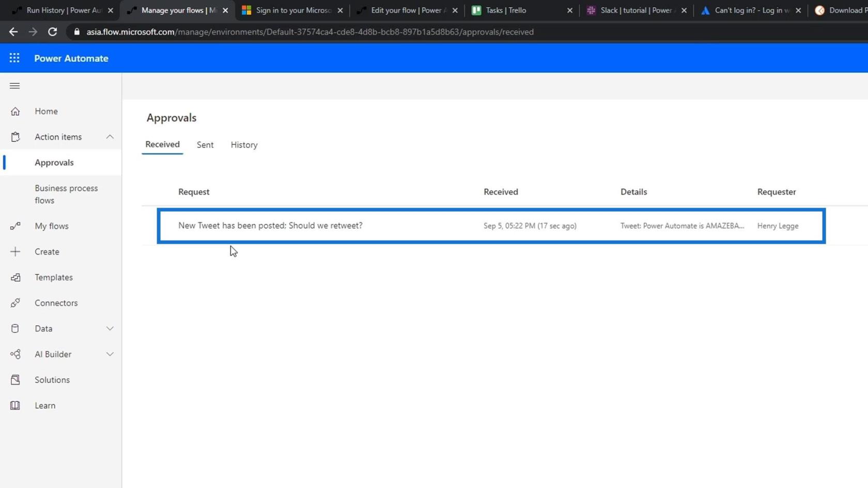The height and width of the screenshot is (488, 868).
Task: Click the My flows icon
Action: pos(15,226)
